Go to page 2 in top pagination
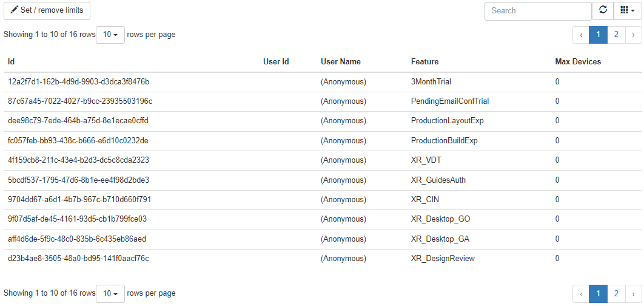Image resolution: width=644 pixels, height=306 pixels. 616,35
